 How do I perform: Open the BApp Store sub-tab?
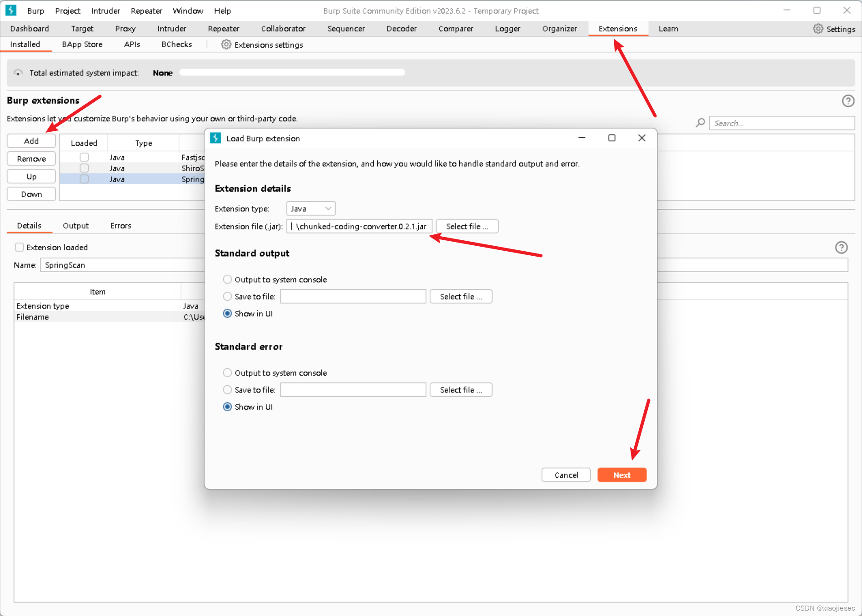82,45
